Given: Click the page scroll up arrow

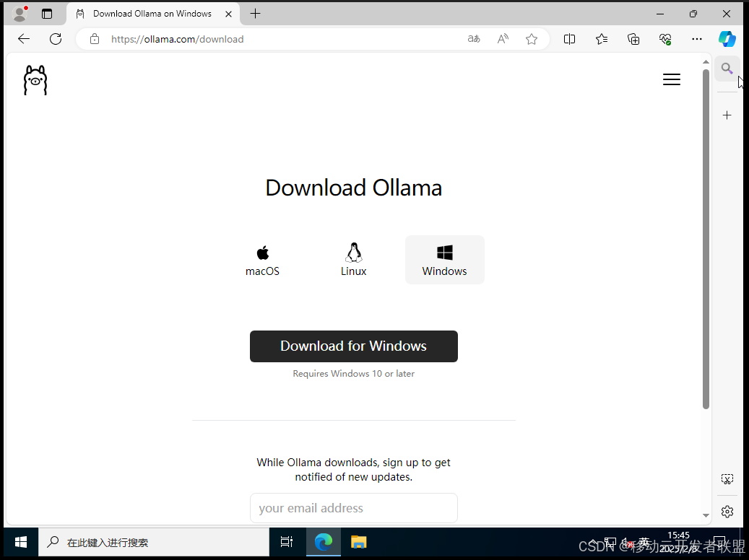Looking at the screenshot, I should 706,62.
